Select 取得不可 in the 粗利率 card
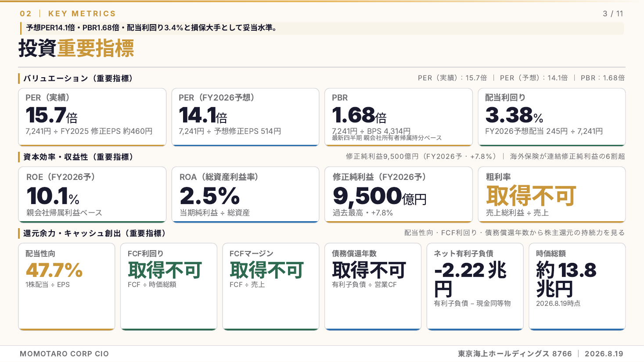Viewport: 644px width, 362px height. 531,196
